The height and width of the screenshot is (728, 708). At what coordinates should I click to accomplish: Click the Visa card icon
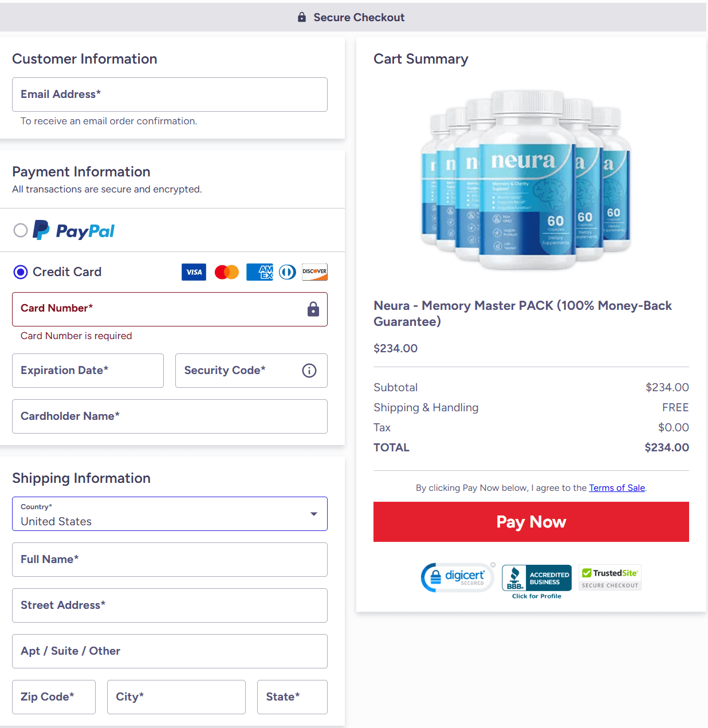coord(194,272)
